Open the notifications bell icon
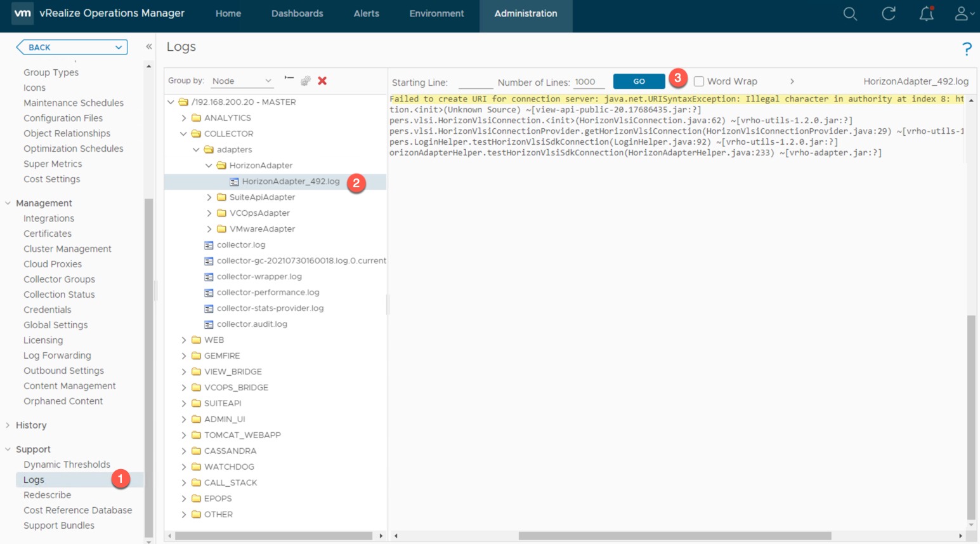980x544 pixels. click(x=927, y=13)
